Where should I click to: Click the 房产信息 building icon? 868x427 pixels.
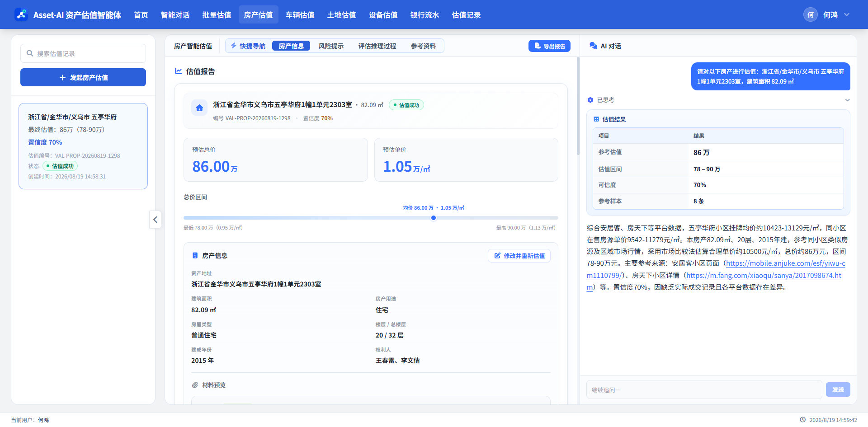click(195, 255)
